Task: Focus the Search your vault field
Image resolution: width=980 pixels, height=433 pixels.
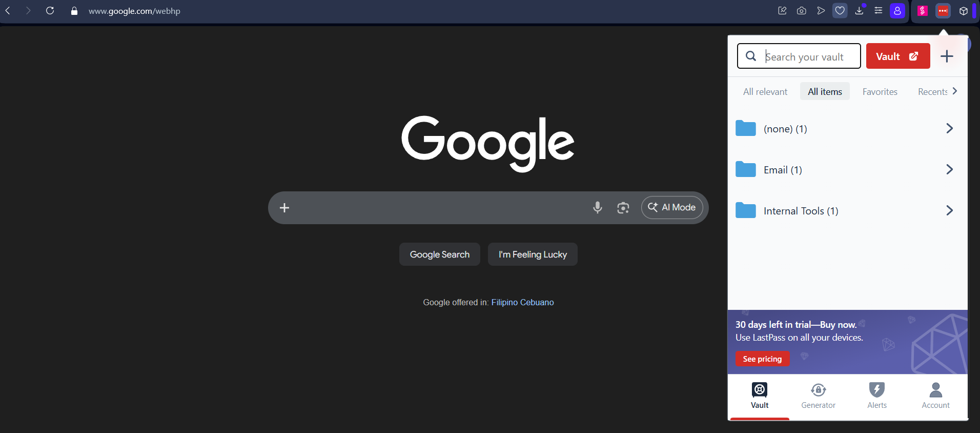Action: point(799,56)
